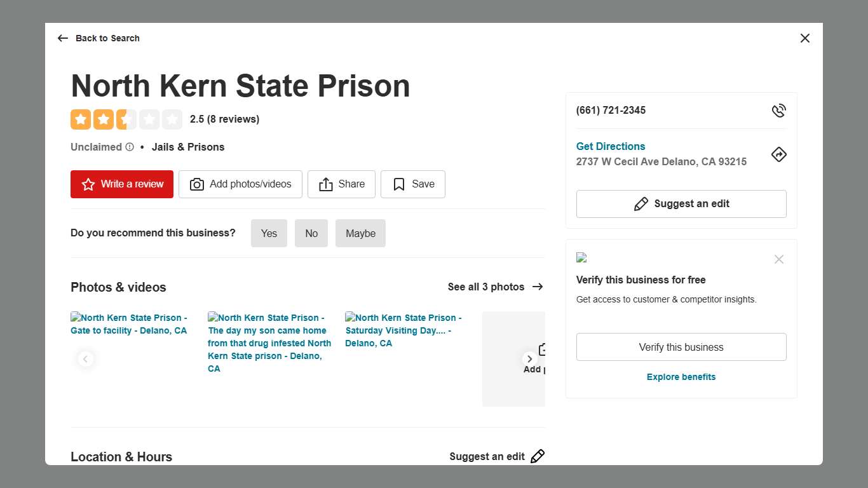Advance the photo carousel with right chevron
This screenshot has width=868, height=488.
point(529,358)
